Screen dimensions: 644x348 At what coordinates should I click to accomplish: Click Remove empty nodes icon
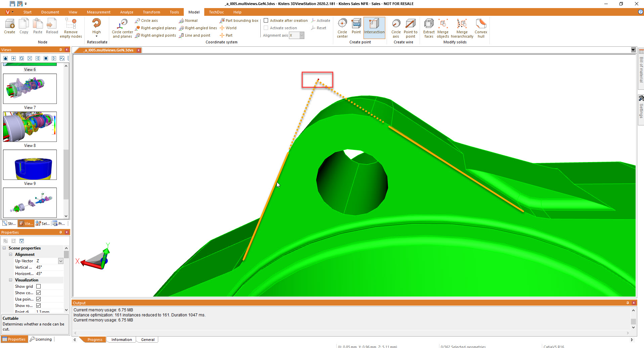pos(71,28)
